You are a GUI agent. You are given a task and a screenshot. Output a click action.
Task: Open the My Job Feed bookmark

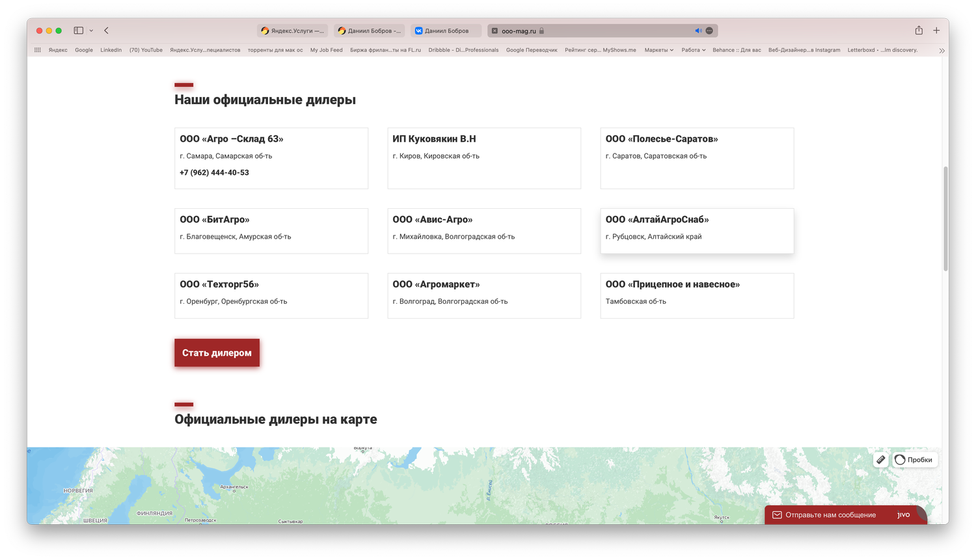[326, 50]
